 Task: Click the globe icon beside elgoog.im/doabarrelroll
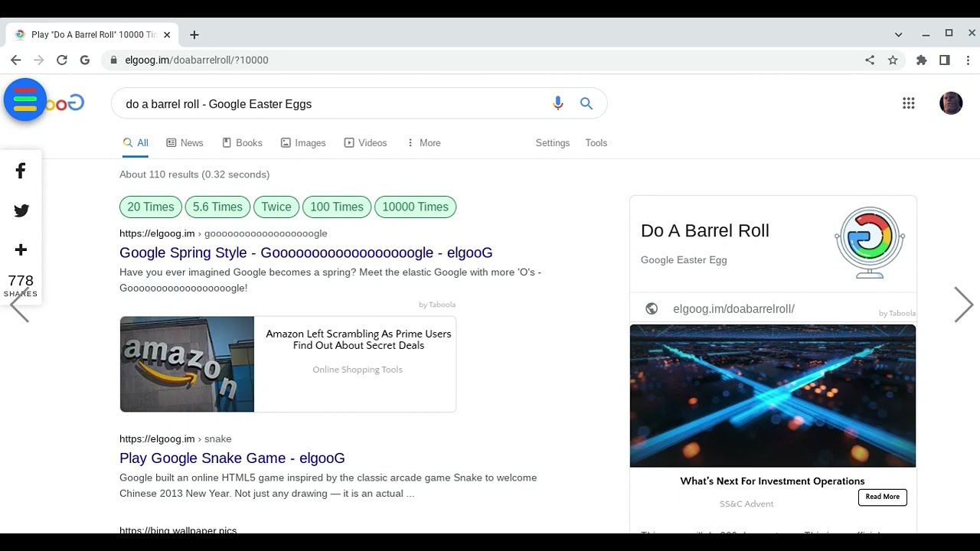(652, 308)
